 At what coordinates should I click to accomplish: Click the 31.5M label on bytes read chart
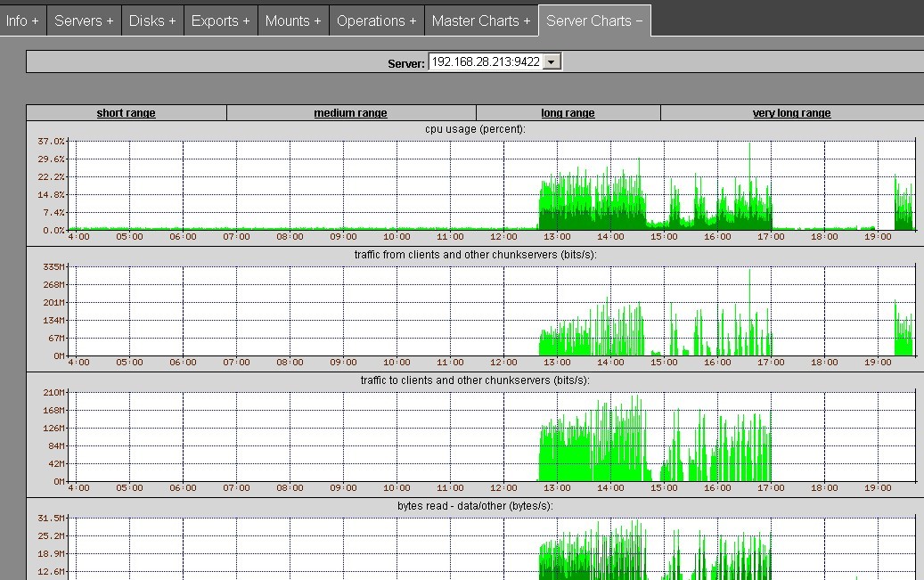(x=51, y=519)
